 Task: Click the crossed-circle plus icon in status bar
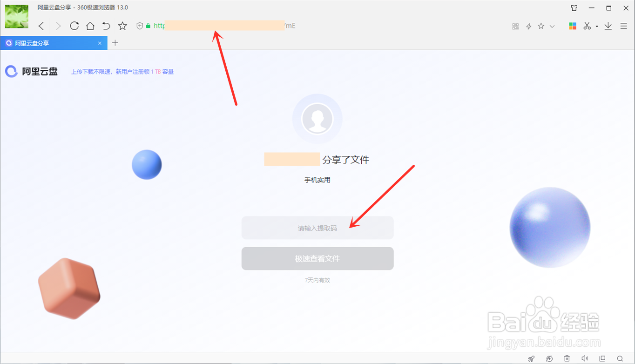click(549, 358)
